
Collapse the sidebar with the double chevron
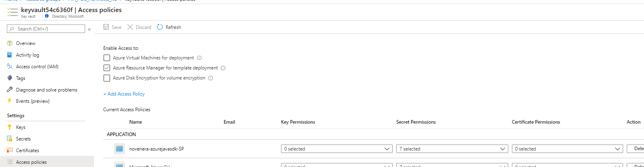89,29
